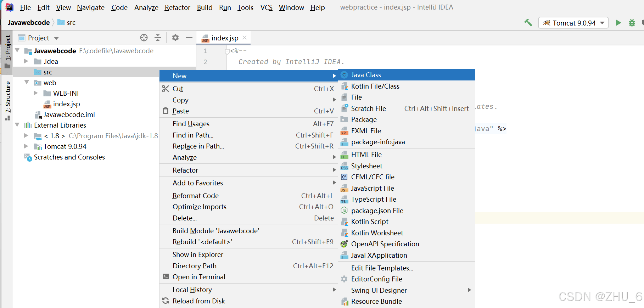Expand the JDK 1.8 library node
644x308 pixels.
click(x=26, y=135)
